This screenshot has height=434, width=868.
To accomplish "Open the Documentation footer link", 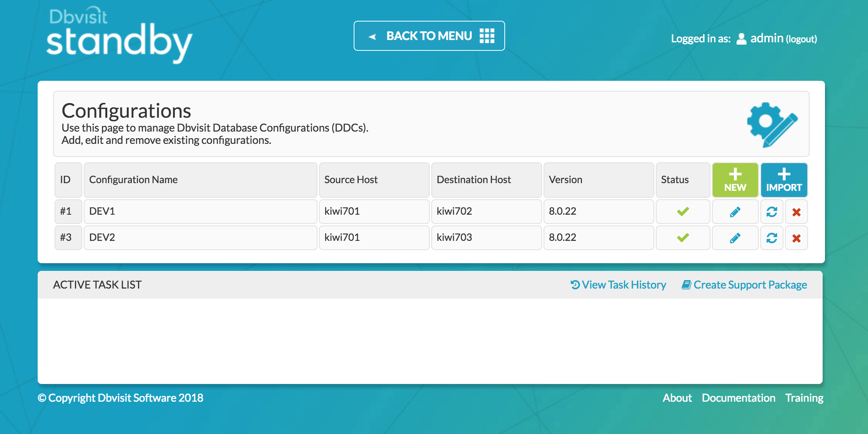I will (738, 398).
